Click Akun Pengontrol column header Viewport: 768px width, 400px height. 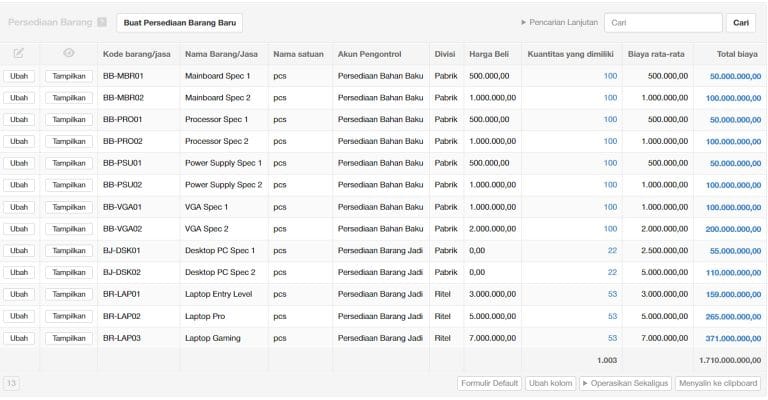[x=369, y=54]
